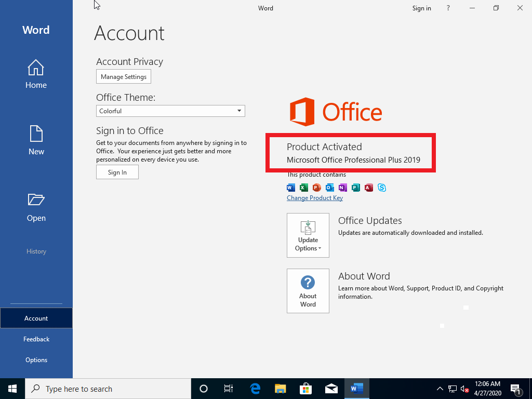The image size is (532, 399).
Task: Click the Change Product Key link
Action: (314, 198)
